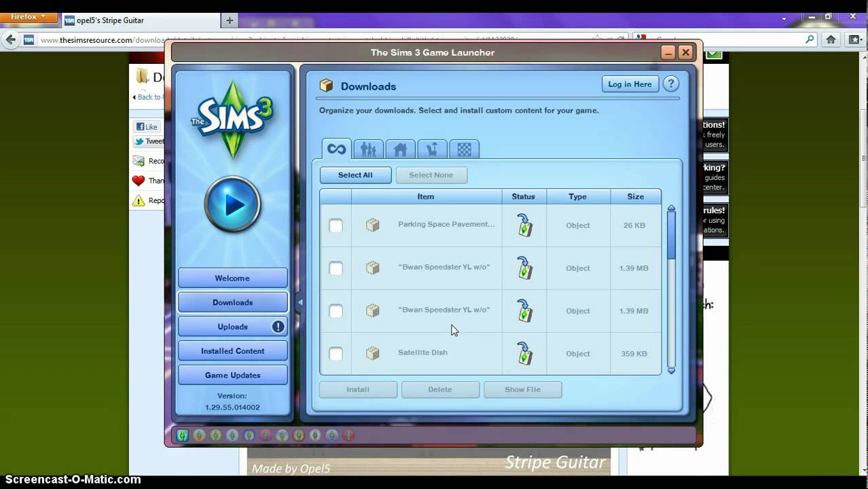Tick the checkbox for Parking Space Pavement

tap(336, 225)
